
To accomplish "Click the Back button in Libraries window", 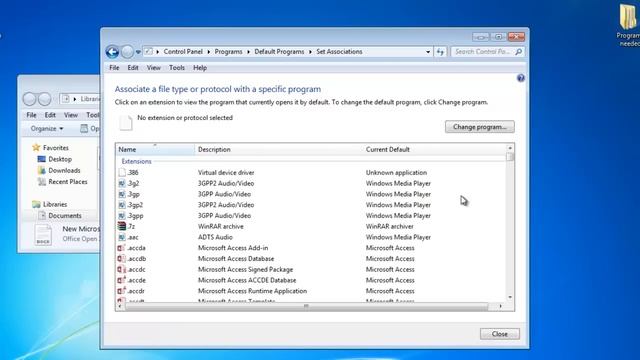I will coord(29,99).
